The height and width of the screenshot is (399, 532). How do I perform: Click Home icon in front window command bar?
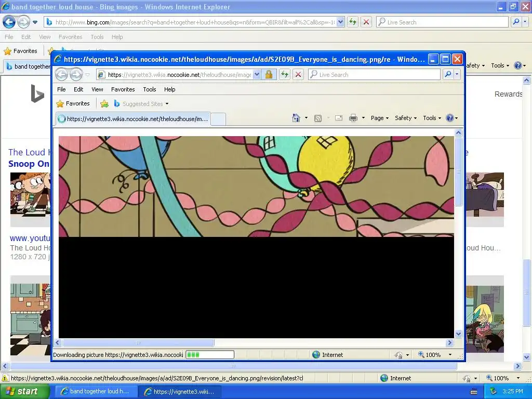[x=296, y=118]
